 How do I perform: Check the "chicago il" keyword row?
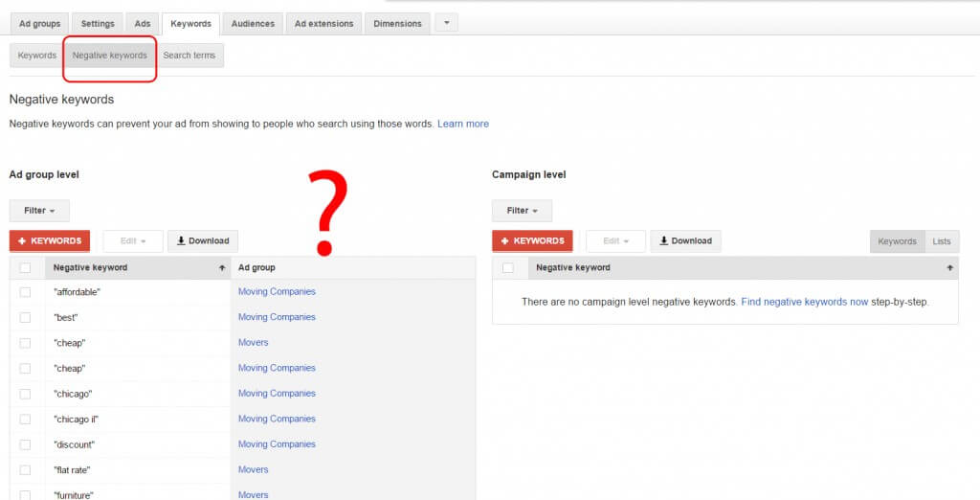point(25,420)
